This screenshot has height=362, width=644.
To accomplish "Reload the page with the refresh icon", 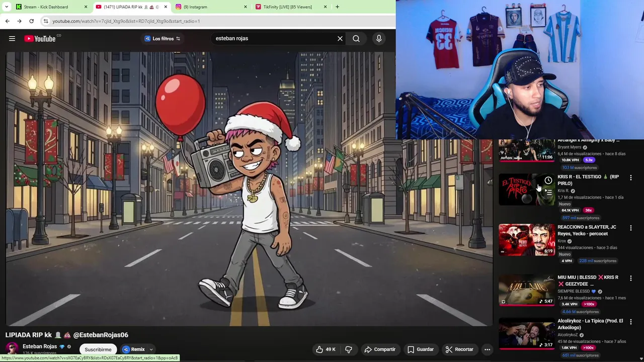I will [x=31, y=21].
